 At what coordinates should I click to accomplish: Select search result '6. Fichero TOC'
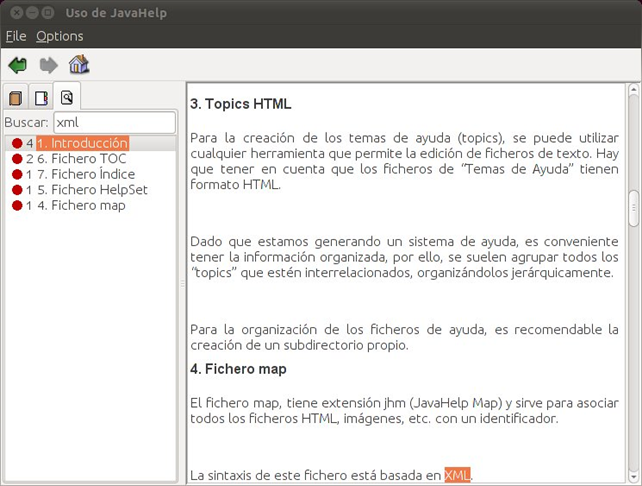81,159
